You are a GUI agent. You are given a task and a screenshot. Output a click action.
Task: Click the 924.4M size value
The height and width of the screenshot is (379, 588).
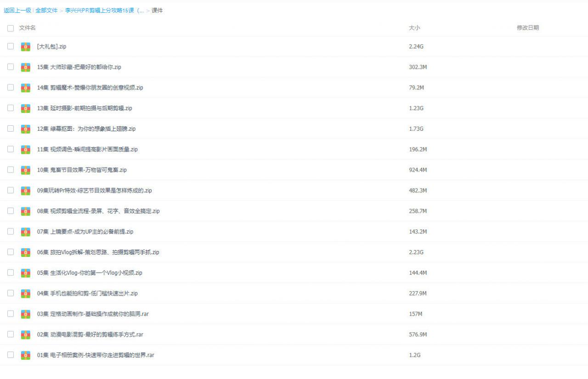(418, 170)
